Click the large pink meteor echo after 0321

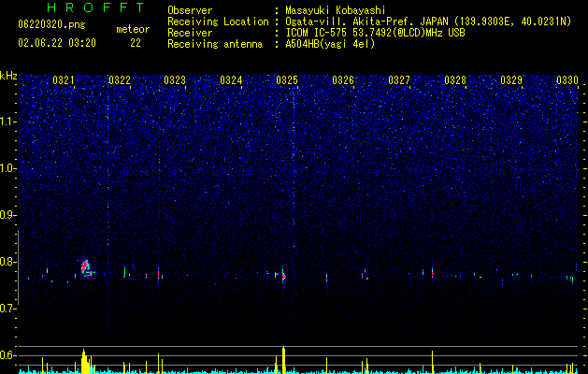(86, 267)
